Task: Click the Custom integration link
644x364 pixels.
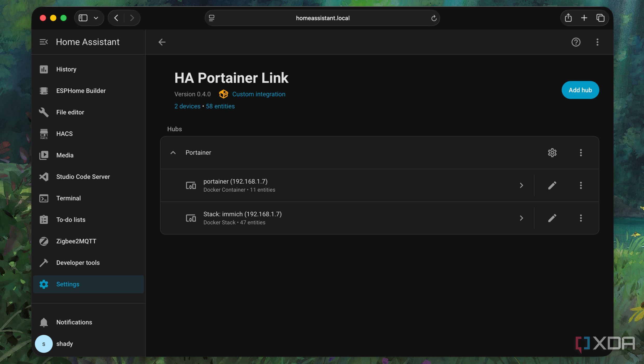Action: [x=258, y=94]
